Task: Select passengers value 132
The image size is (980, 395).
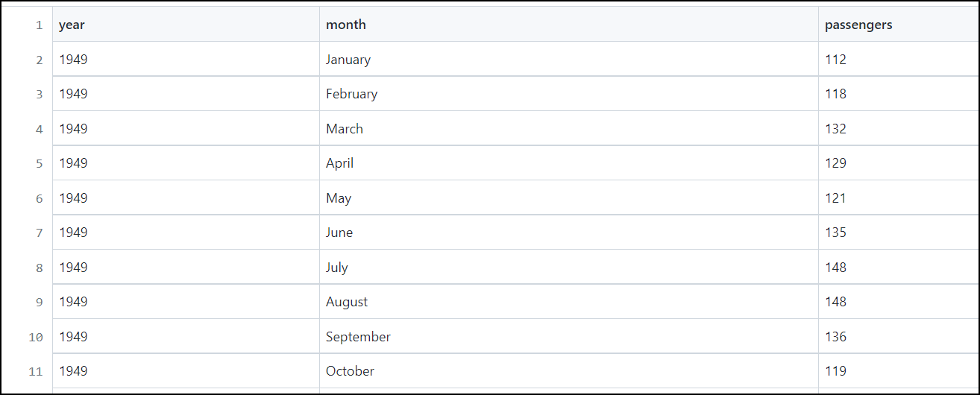Action: (835, 129)
